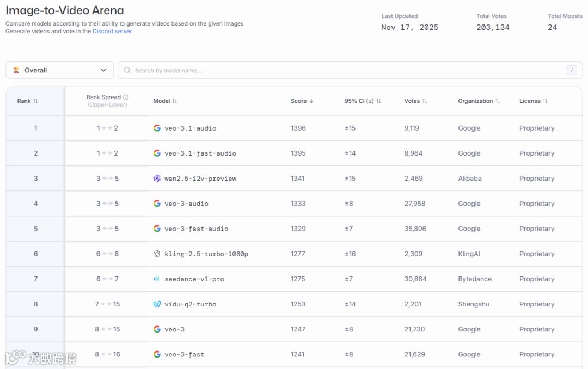The height and width of the screenshot is (369, 588).
Task: Click the search magnifier icon
Action: coord(127,70)
